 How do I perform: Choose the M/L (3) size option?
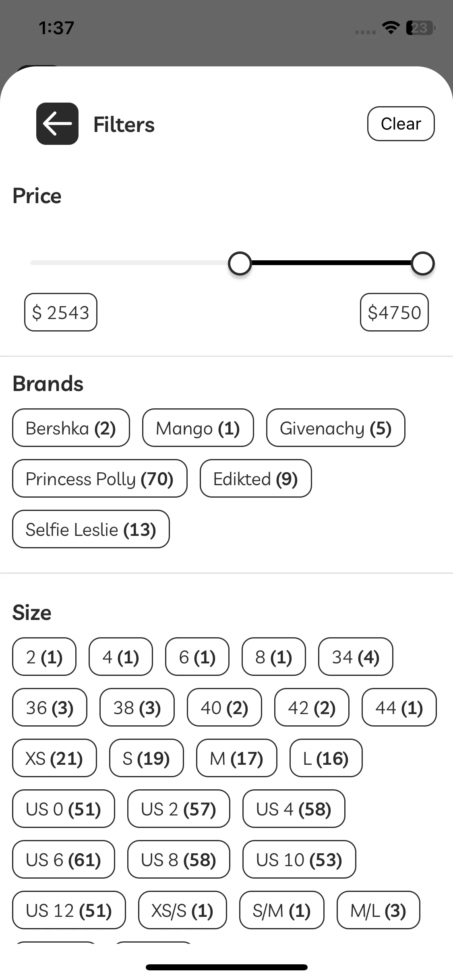click(378, 910)
